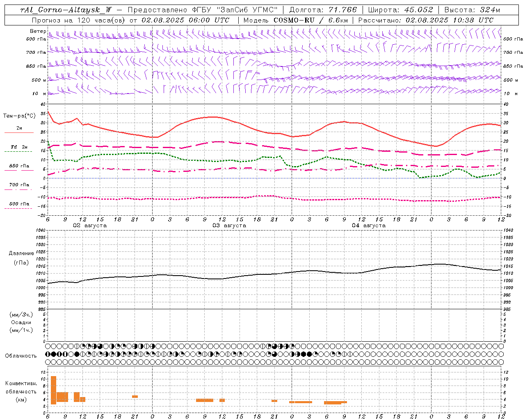Click the 02 августа date label
Image resolution: width=525 pixels, height=420 pixels.
(90, 226)
